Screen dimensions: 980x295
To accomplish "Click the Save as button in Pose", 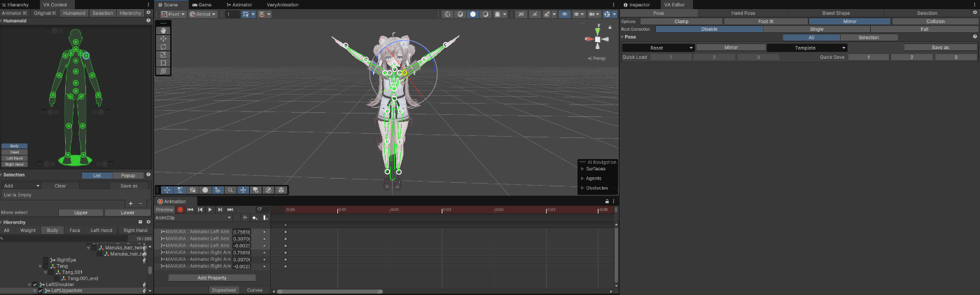I will pyautogui.click(x=939, y=48).
